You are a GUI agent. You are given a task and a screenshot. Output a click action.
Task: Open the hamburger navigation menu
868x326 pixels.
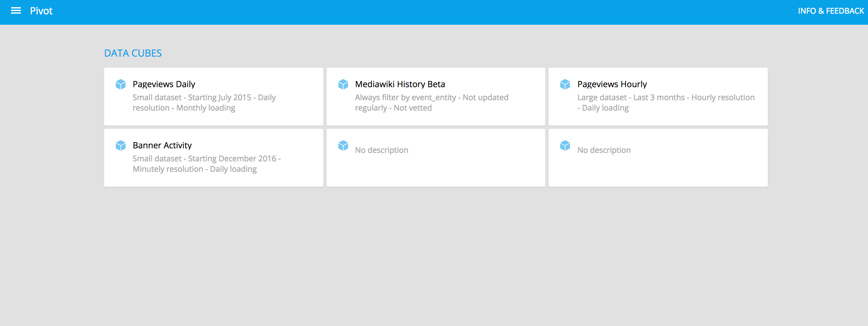click(x=16, y=11)
